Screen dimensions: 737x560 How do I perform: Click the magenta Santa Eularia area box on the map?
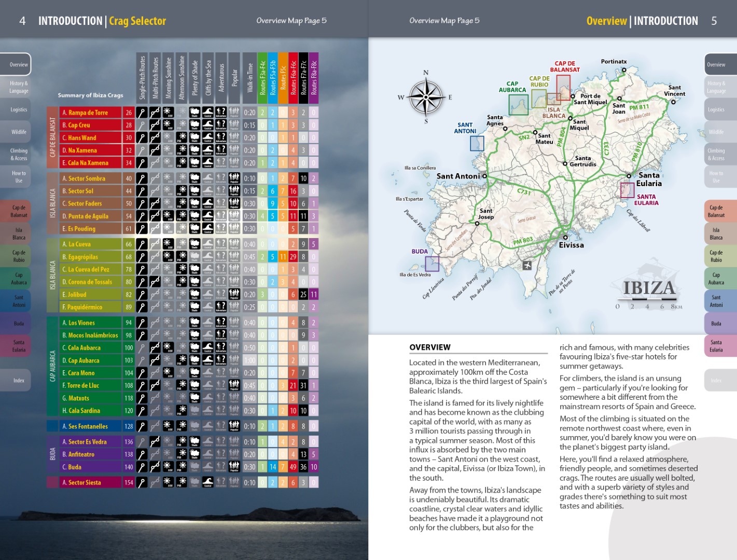628,190
